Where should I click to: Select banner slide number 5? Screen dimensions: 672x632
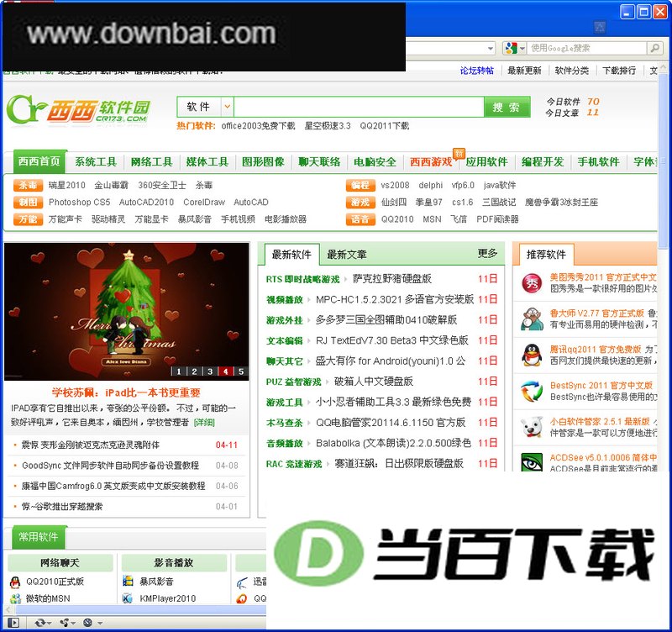pyautogui.click(x=241, y=371)
